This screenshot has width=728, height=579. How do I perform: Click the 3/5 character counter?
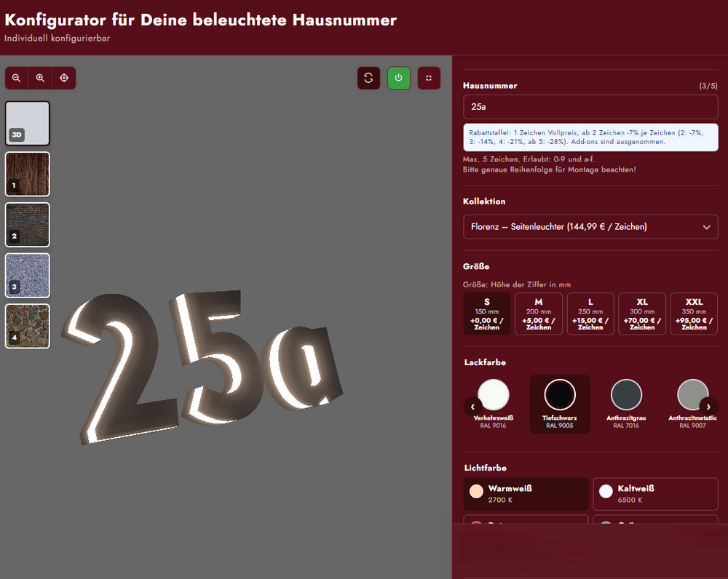point(708,86)
